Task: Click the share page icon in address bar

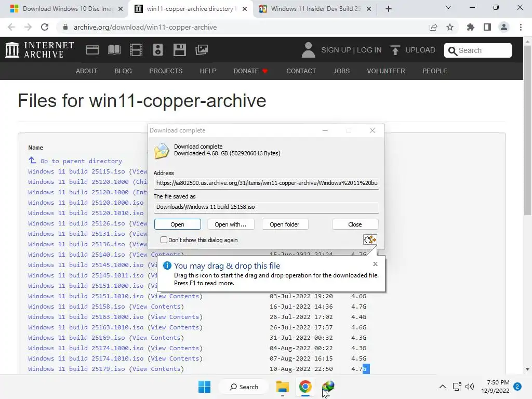Action: click(433, 27)
